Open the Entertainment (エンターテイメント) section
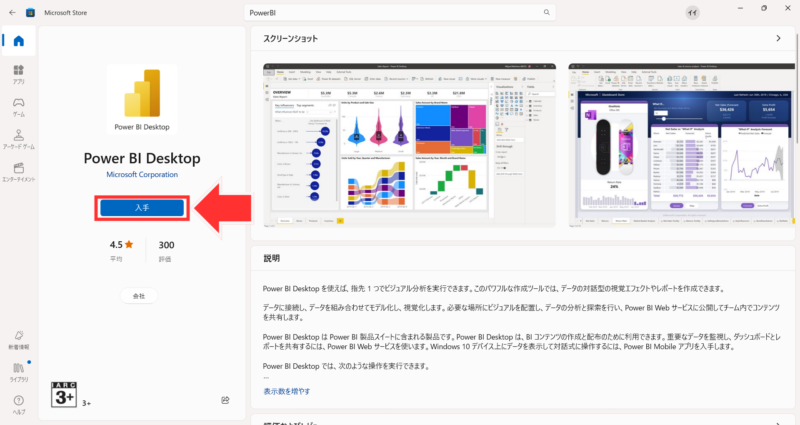Screen dimensions: 800x425 (19, 172)
